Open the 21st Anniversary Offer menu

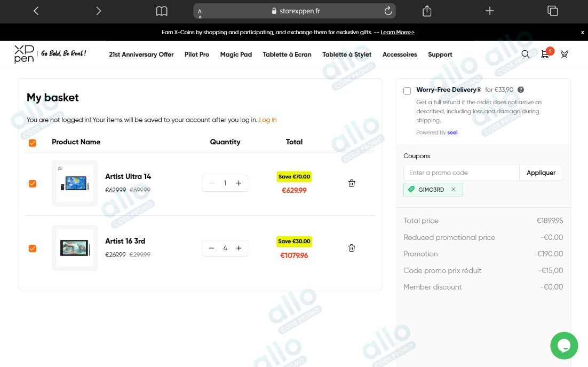(x=141, y=54)
